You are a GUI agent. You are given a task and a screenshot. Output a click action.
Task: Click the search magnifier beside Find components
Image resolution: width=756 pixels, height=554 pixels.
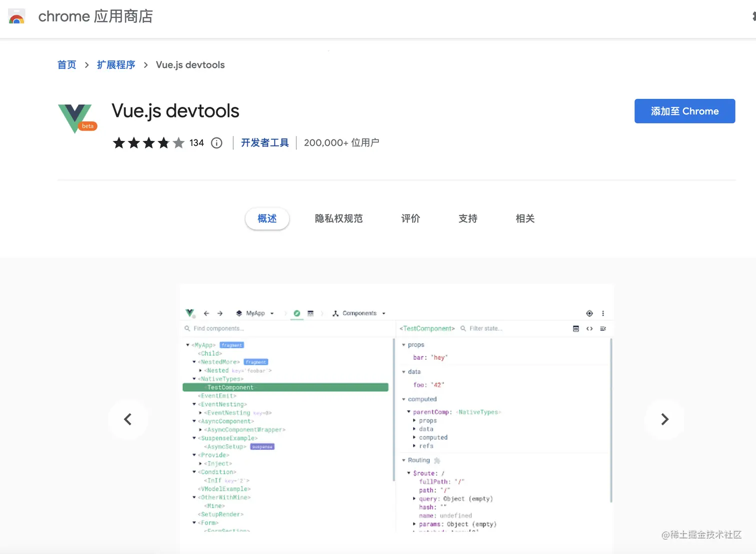click(187, 328)
